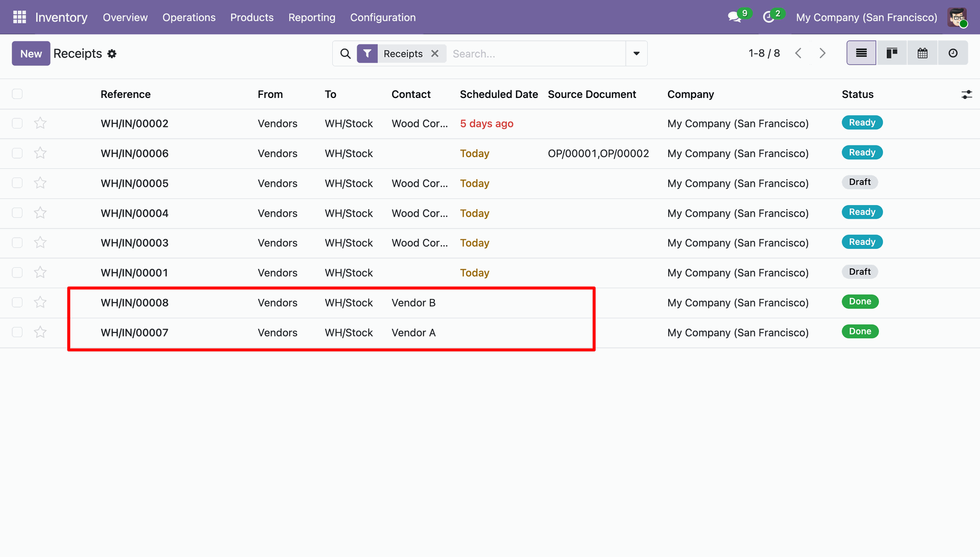Image resolution: width=980 pixels, height=557 pixels.
Task: Remove the Receipts filter facet
Action: [435, 54]
